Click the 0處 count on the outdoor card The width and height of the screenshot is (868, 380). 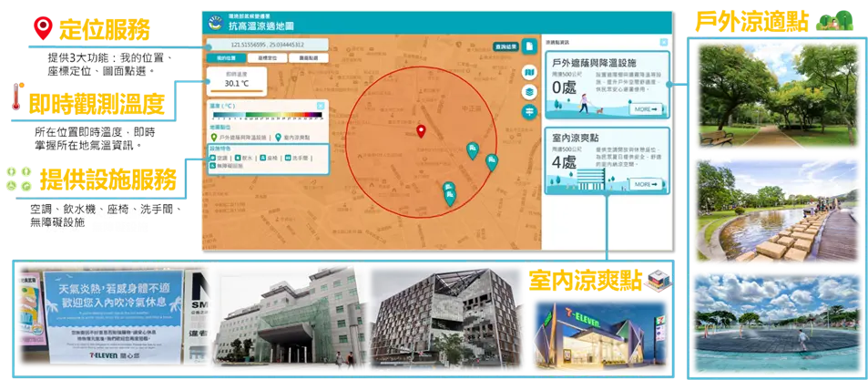(564, 87)
